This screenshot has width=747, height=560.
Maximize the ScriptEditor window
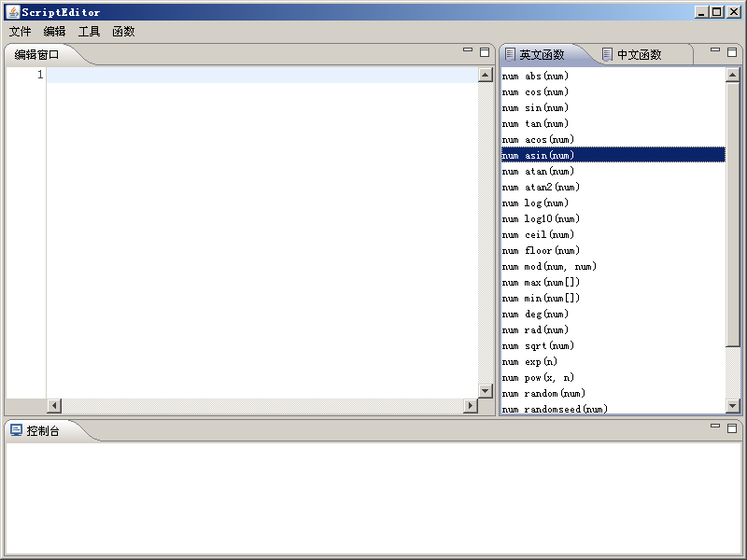717,12
